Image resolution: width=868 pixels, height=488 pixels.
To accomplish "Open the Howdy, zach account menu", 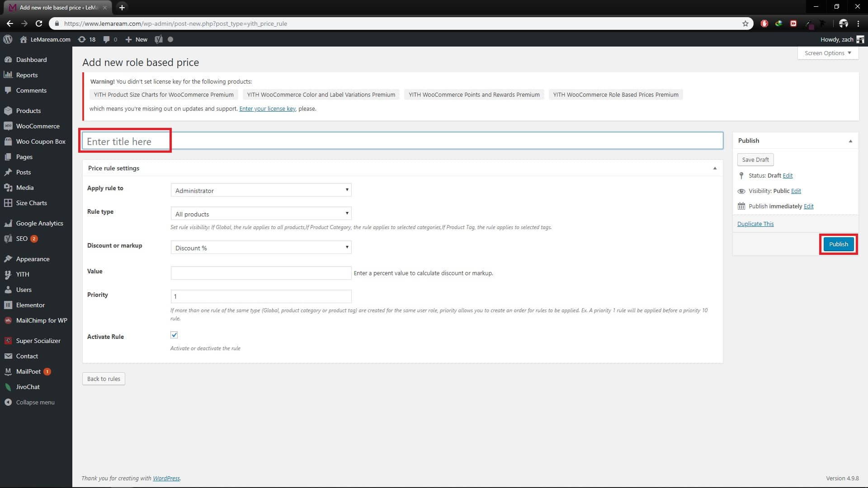I will click(842, 39).
